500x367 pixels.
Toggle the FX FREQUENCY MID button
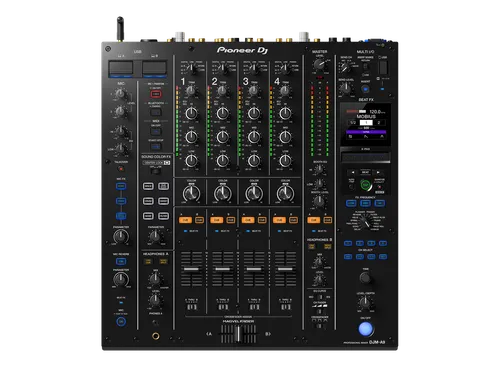tap(366, 203)
